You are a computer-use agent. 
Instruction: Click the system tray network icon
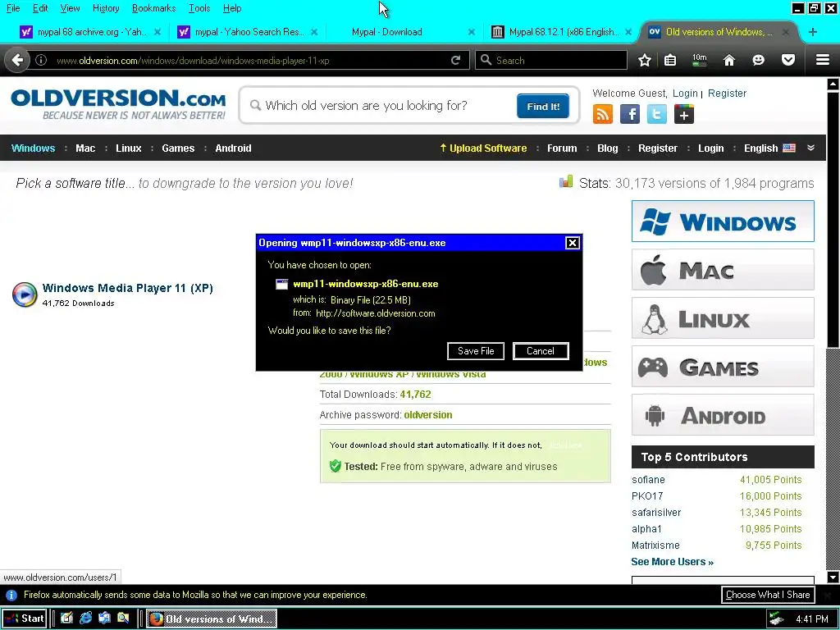[775, 619]
